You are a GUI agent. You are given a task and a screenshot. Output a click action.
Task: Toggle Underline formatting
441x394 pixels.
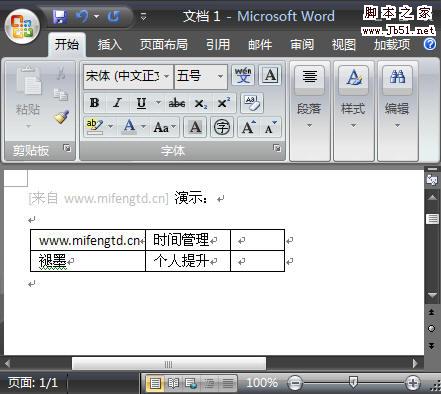142,103
